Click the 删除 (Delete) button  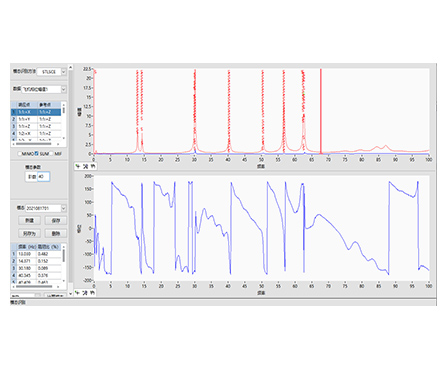click(55, 233)
